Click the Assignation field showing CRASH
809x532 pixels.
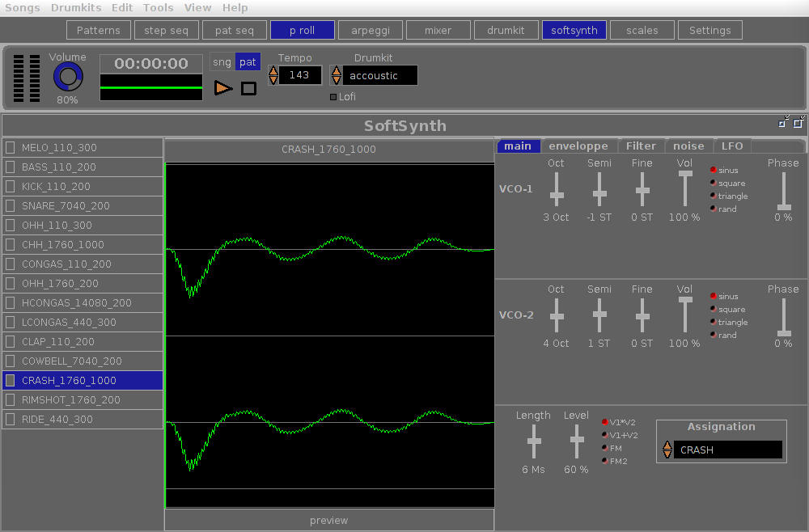[727, 450]
